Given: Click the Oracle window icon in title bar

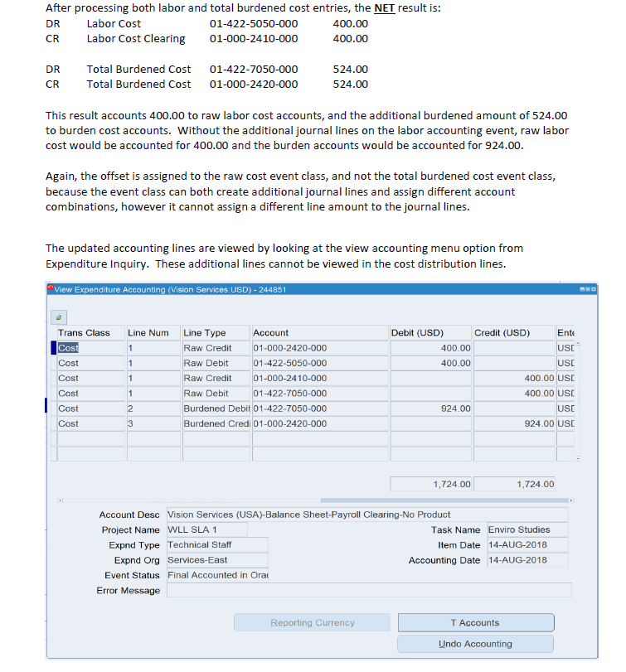Looking at the screenshot, I should point(51,288).
